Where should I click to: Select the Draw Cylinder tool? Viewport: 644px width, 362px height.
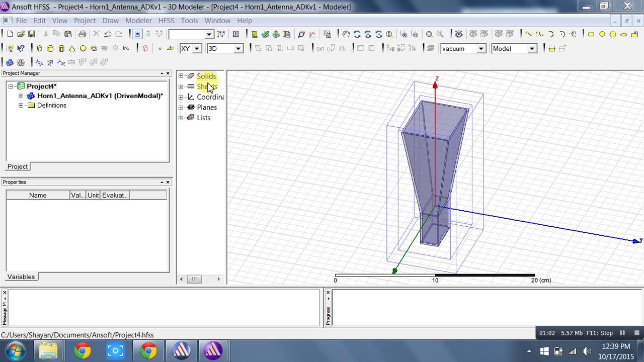tap(50, 48)
